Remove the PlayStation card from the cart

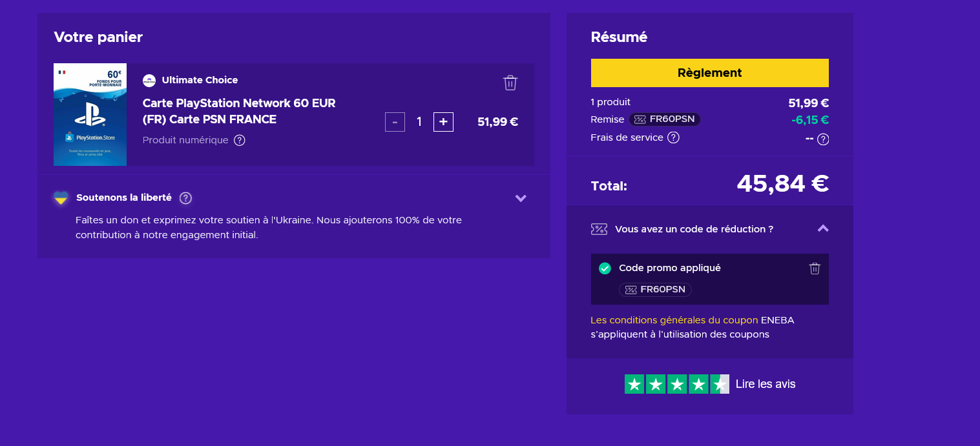(x=510, y=83)
